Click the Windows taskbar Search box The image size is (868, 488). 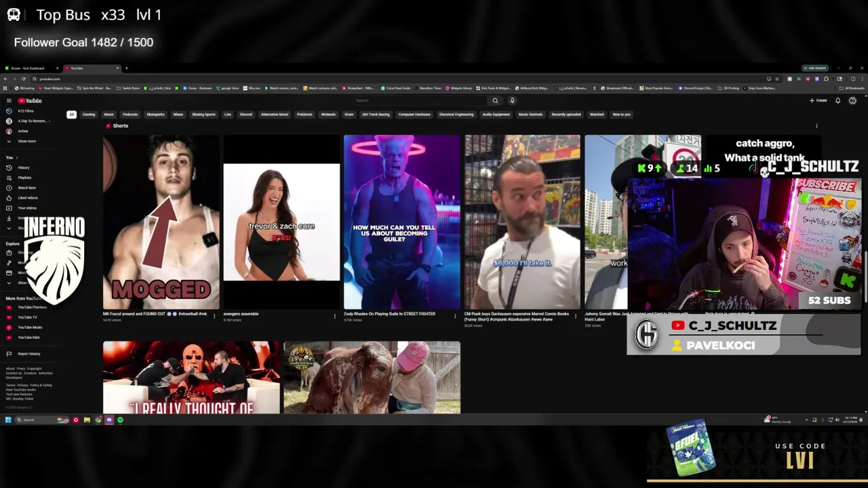tap(41, 420)
